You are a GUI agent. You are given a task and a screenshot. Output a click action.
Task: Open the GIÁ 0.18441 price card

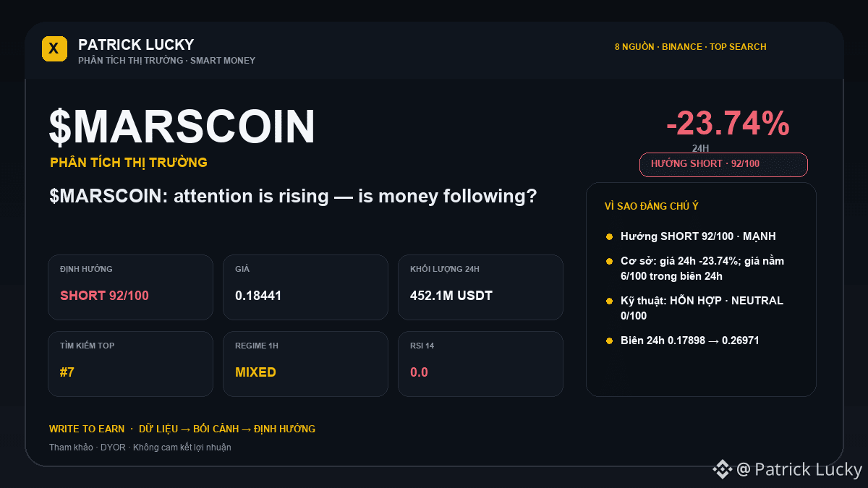point(306,287)
